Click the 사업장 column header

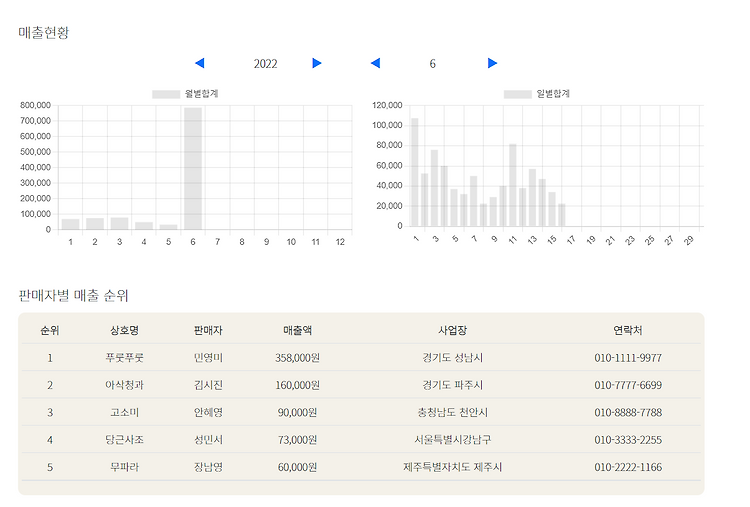(x=452, y=330)
